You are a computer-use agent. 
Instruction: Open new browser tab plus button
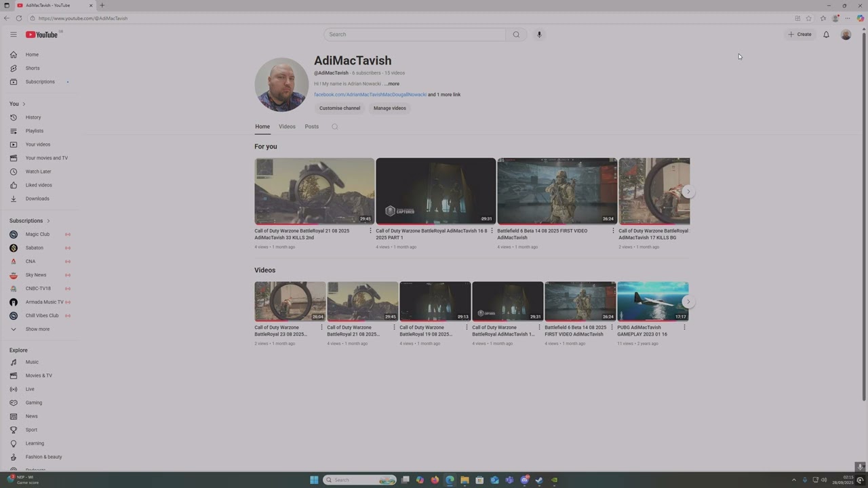102,5
